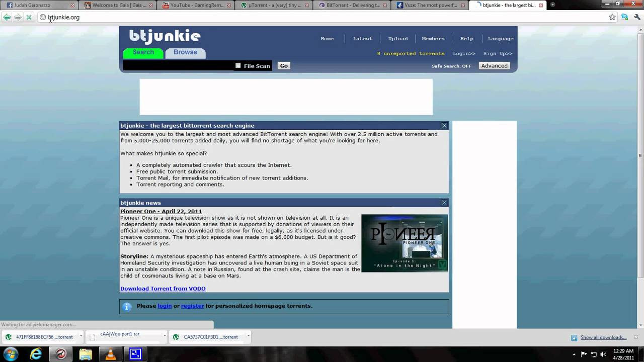Click Download Torrent from VODO link
This screenshot has width=644, height=362.
(163, 289)
